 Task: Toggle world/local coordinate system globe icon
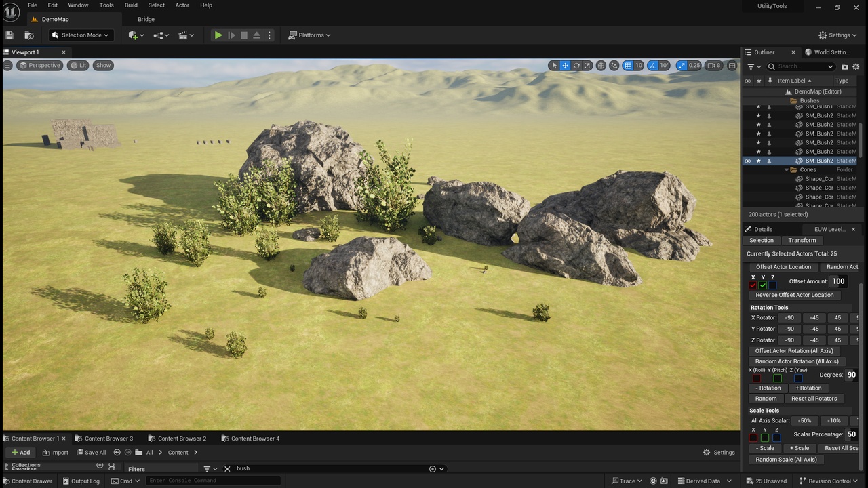tap(601, 66)
